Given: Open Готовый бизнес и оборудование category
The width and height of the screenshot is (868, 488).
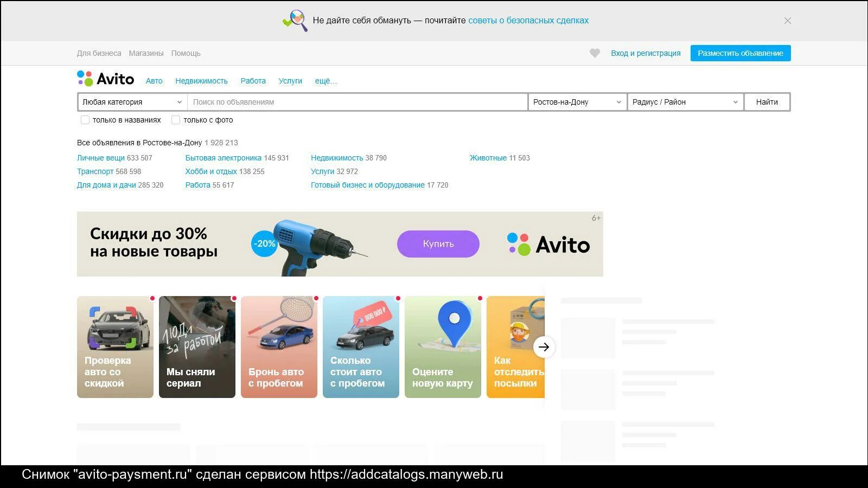Looking at the screenshot, I should pyautogui.click(x=368, y=185).
